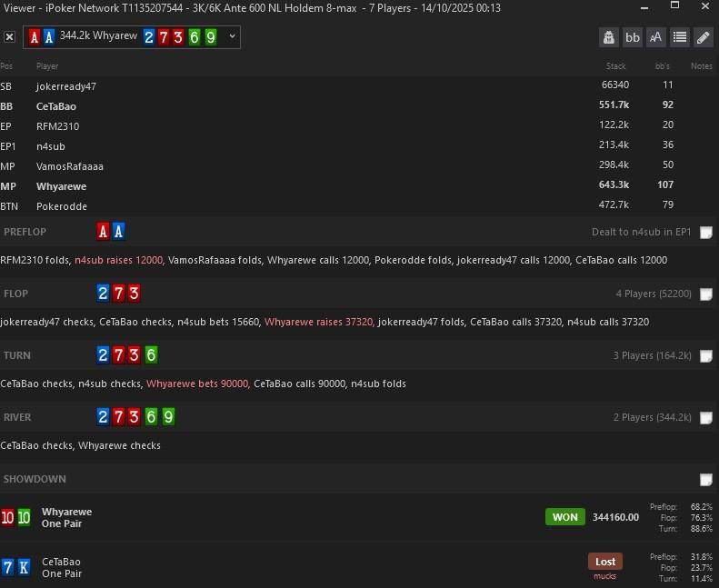Screen dimensions: 719x588
Task: Click the PREFLOP note icon
Action: tap(706, 233)
